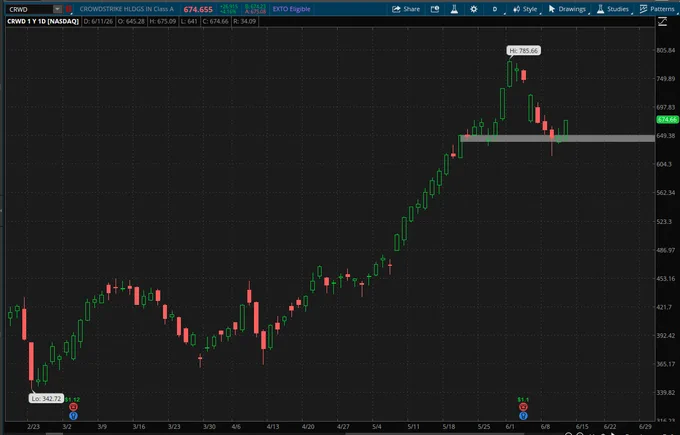
Task: Click the last price 674.655
Action: [x=198, y=9]
